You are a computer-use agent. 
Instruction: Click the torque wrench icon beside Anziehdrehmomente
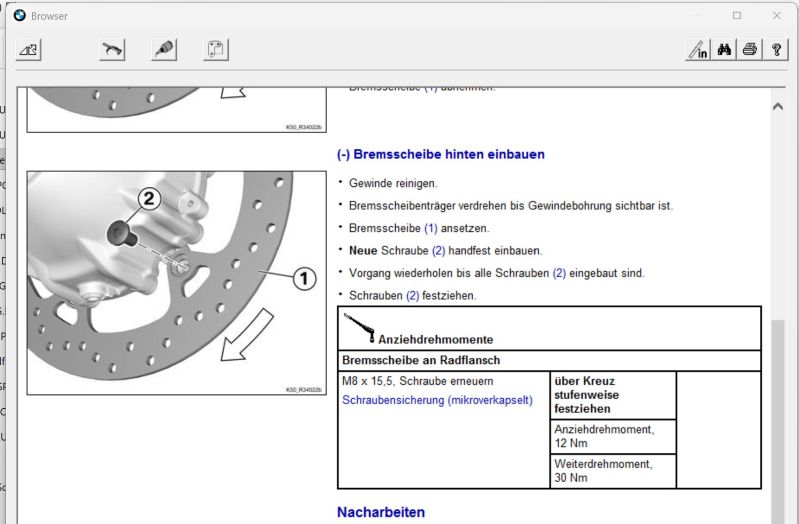359,328
